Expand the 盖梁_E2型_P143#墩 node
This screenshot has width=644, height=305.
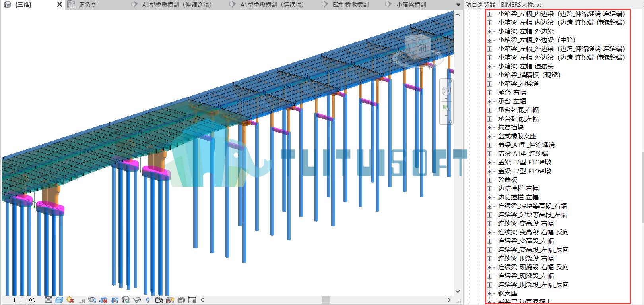tap(490, 162)
